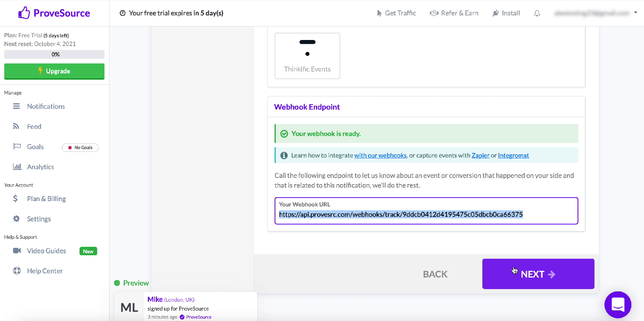Image resolution: width=644 pixels, height=321 pixels.
Task: Click the green Upgrade button
Action: (54, 71)
